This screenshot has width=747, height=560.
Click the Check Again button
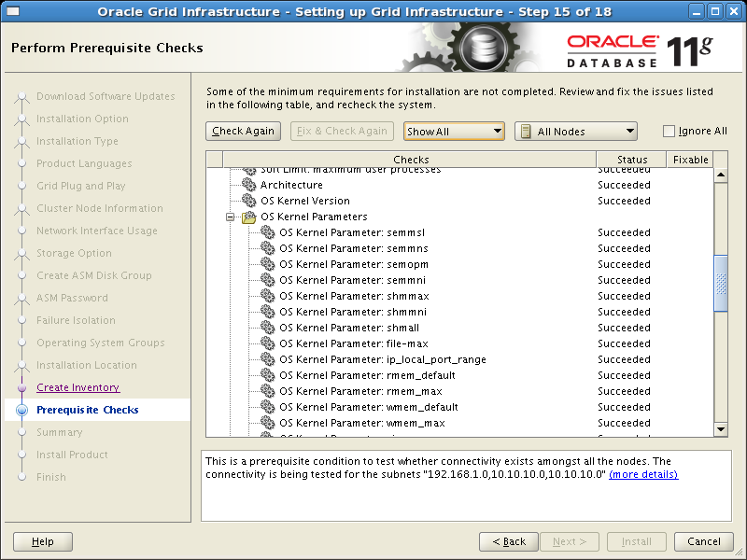(x=244, y=131)
